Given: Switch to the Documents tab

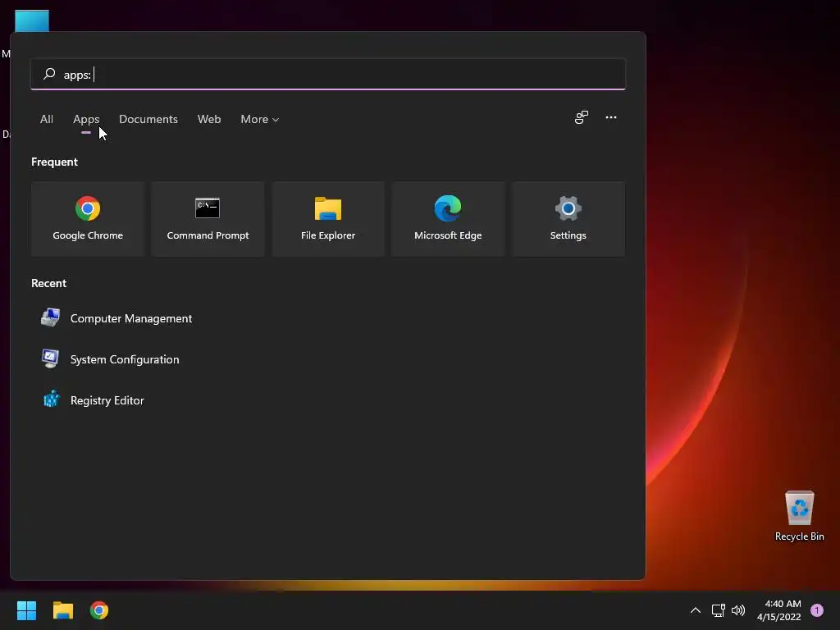Looking at the screenshot, I should (148, 119).
